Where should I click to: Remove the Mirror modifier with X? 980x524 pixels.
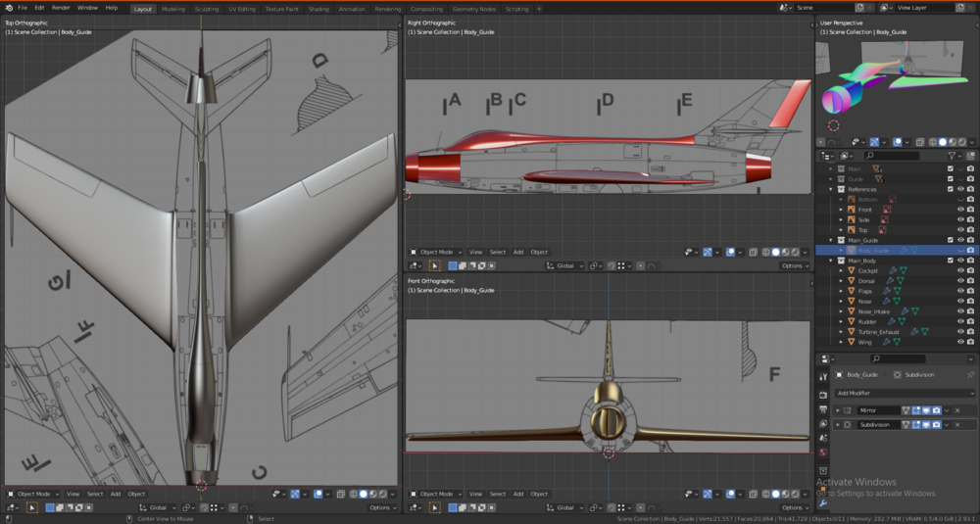point(957,410)
